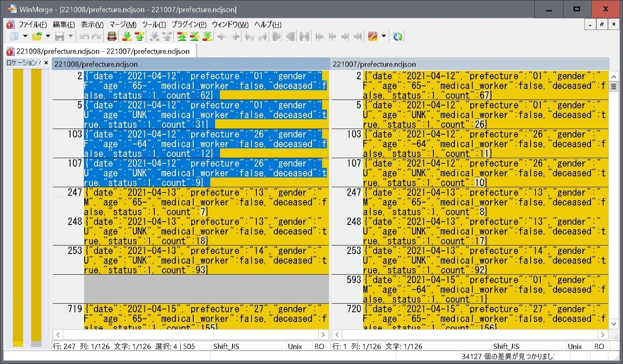Click the 34127 differences found status message

pos(508,357)
